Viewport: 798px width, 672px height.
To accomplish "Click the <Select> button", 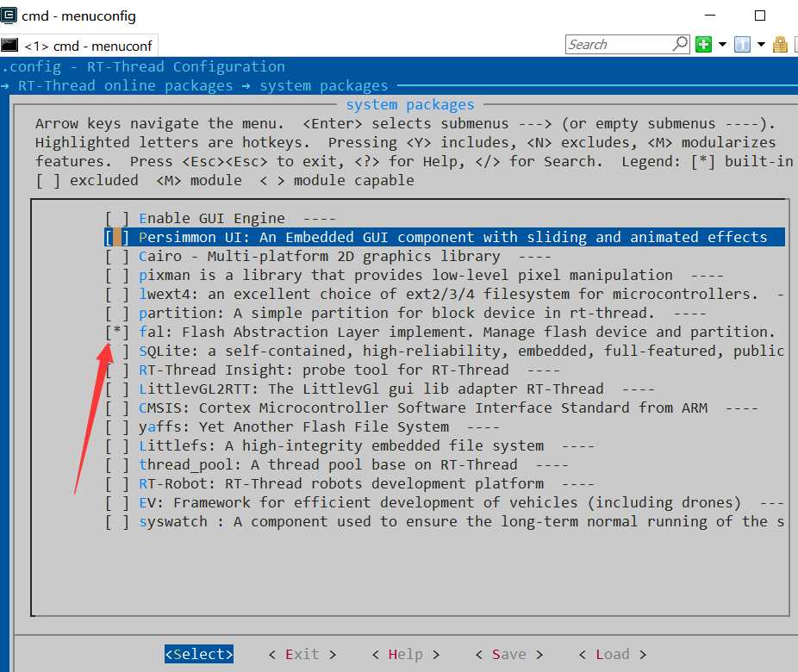I will (x=199, y=654).
